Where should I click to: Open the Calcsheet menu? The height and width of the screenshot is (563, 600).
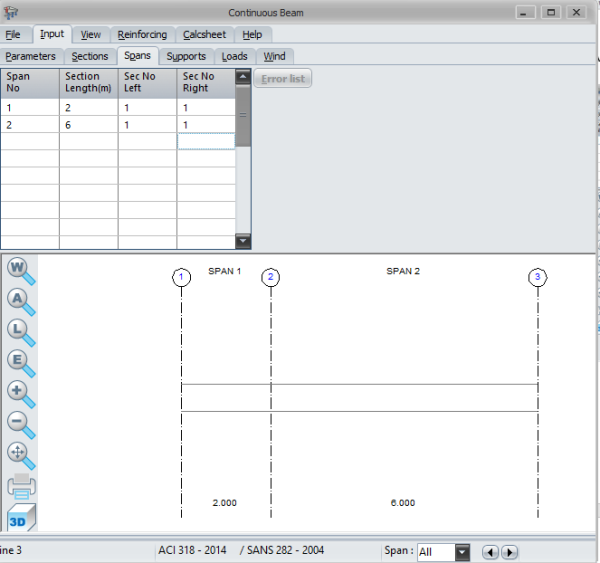tap(207, 34)
